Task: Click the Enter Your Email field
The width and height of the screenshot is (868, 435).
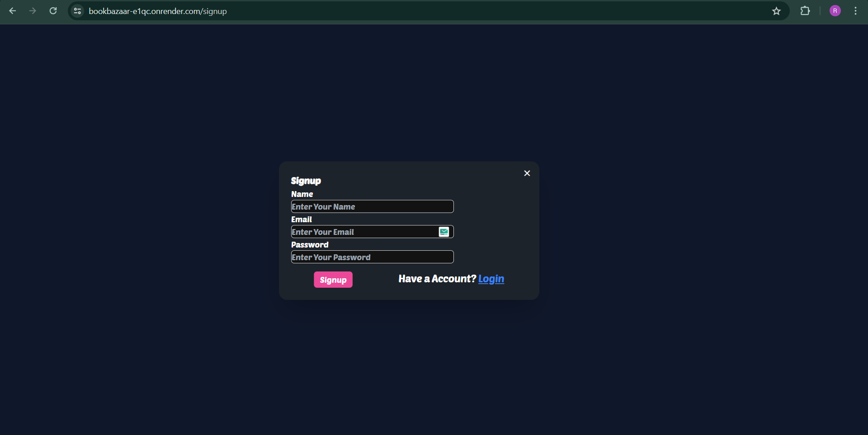Action: 364,232
